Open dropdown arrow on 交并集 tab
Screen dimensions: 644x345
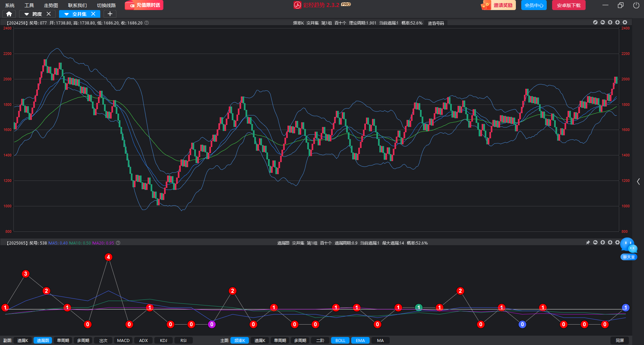tap(66, 14)
